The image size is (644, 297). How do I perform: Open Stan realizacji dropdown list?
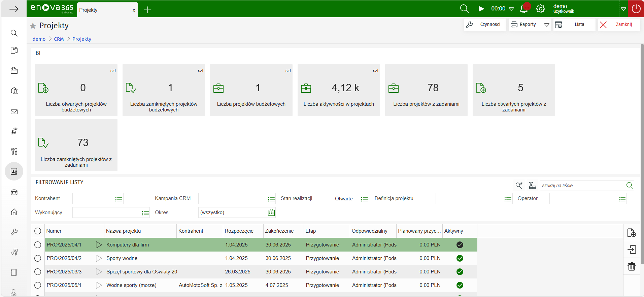pyautogui.click(x=364, y=199)
